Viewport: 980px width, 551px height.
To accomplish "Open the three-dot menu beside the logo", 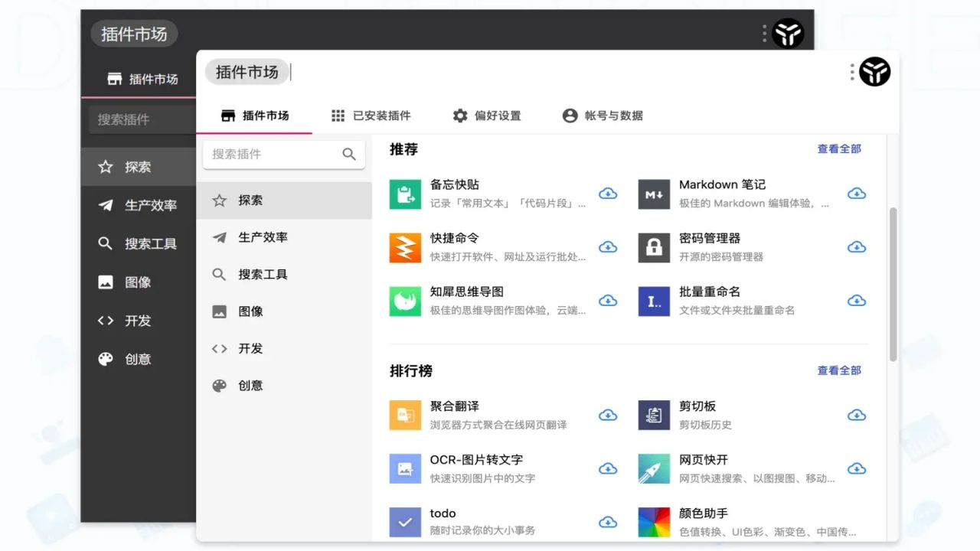I will click(x=851, y=71).
